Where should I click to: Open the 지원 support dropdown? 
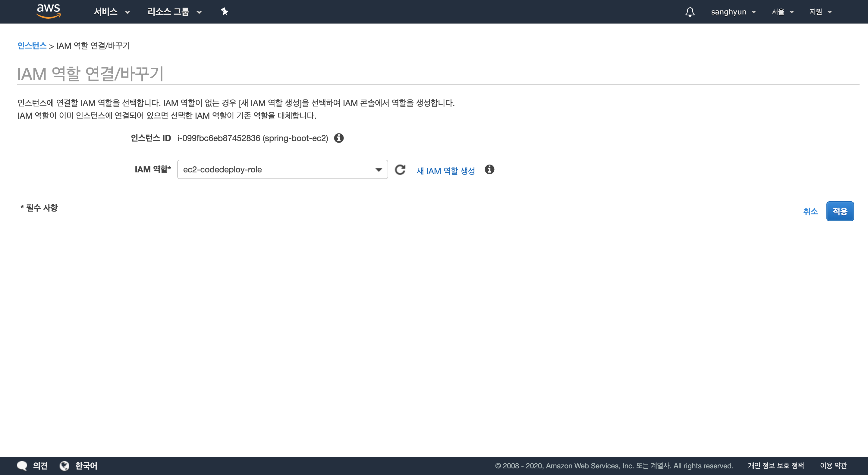point(820,12)
